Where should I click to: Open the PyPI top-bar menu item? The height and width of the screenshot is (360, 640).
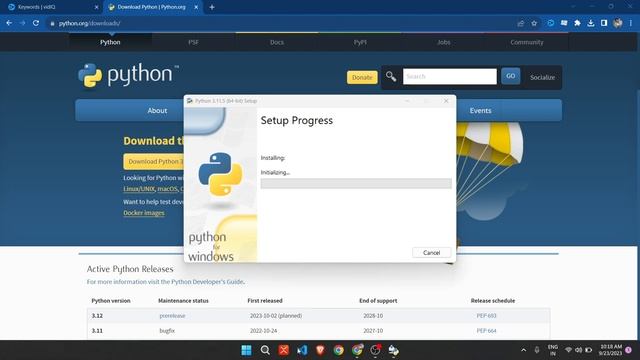pos(360,42)
